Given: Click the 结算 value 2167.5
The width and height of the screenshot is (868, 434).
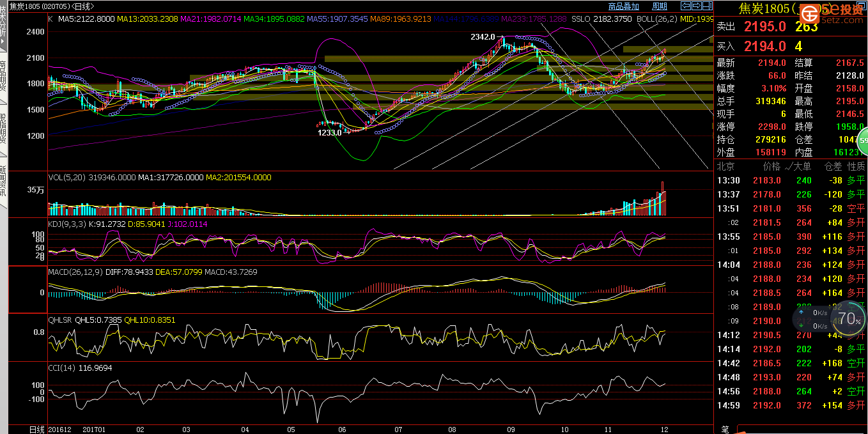Looking at the screenshot, I should pos(850,63).
